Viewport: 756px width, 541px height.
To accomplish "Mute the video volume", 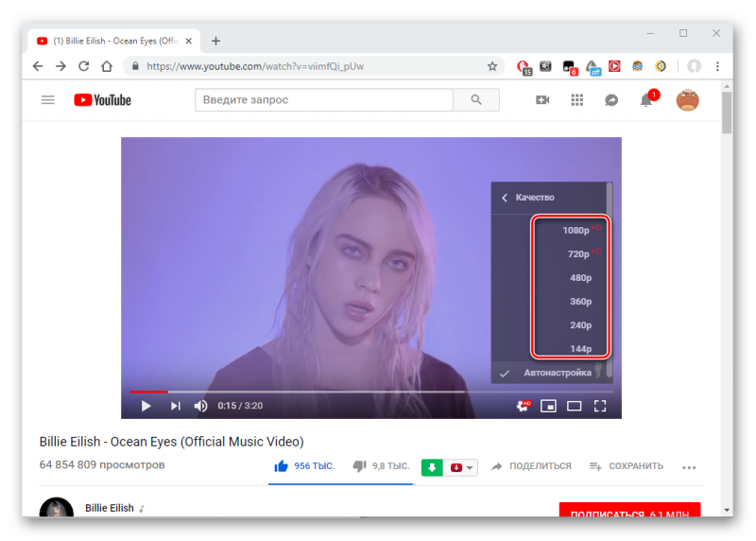I will (x=200, y=406).
